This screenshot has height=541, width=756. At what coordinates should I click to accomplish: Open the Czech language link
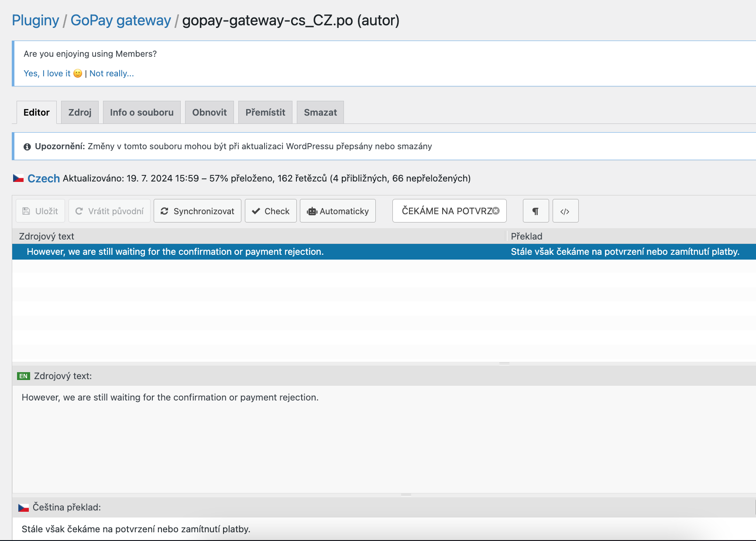click(x=44, y=178)
